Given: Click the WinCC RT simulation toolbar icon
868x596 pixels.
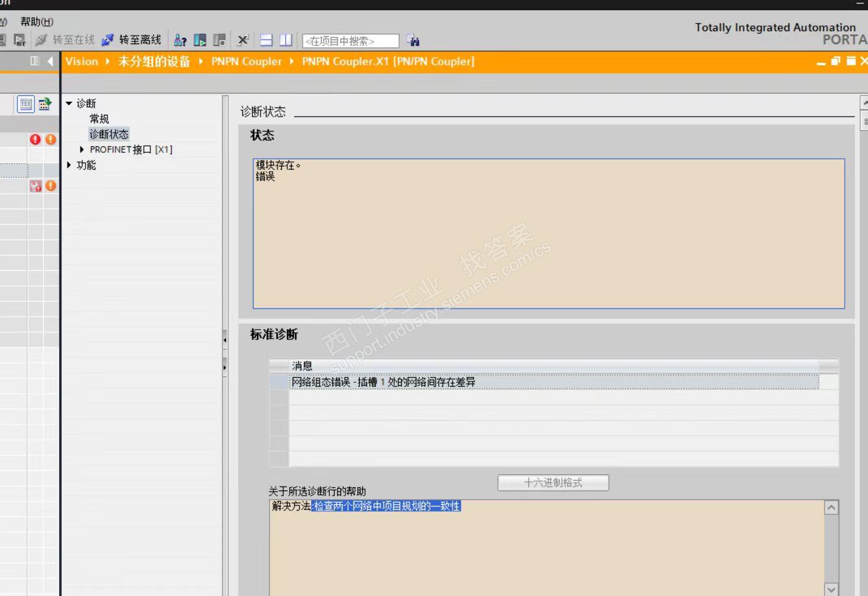Looking at the screenshot, I should (20, 40).
